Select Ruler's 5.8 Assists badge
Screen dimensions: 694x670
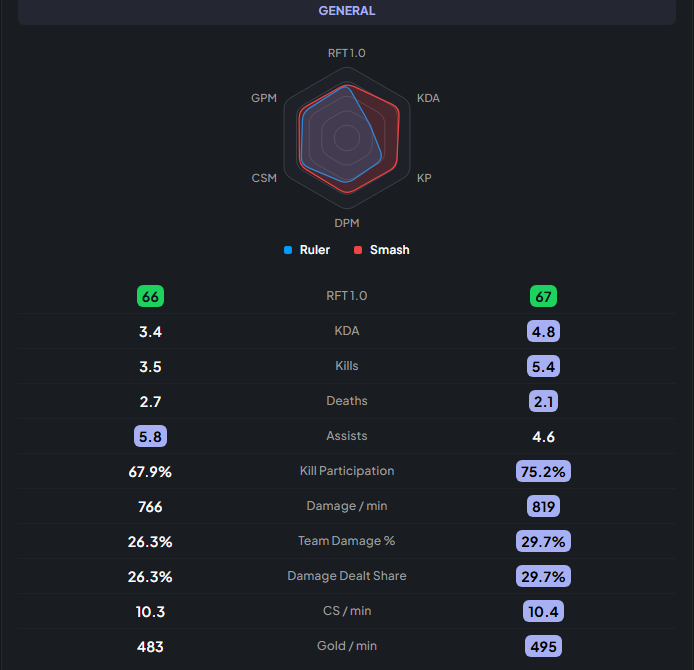click(x=150, y=436)
